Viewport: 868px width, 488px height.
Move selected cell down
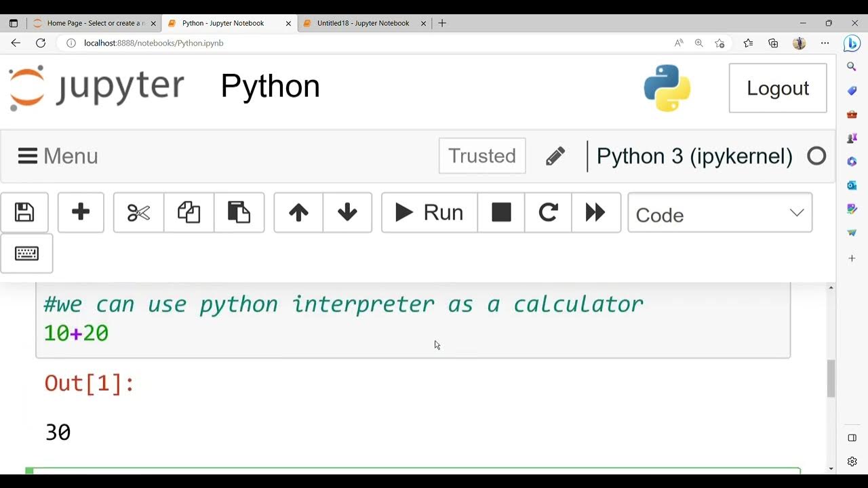point(347,213)
